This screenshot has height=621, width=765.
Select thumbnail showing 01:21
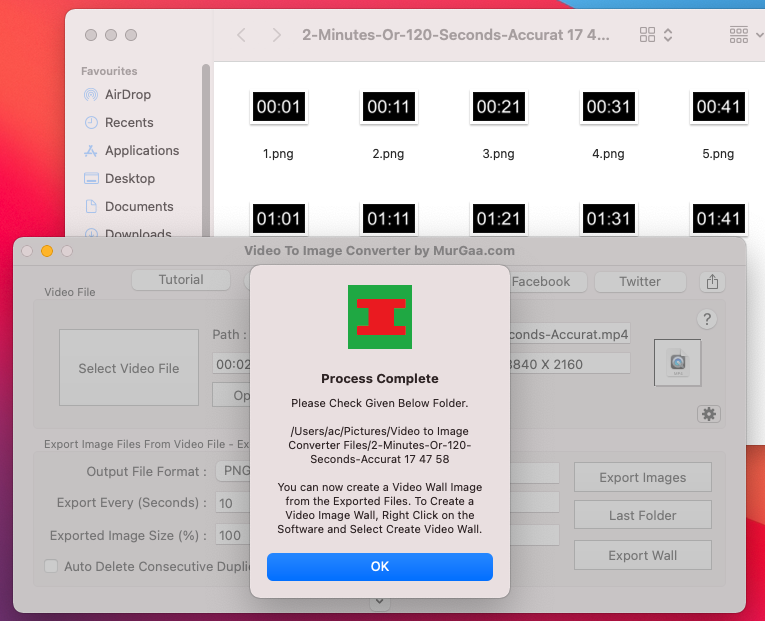coord(499,219)
